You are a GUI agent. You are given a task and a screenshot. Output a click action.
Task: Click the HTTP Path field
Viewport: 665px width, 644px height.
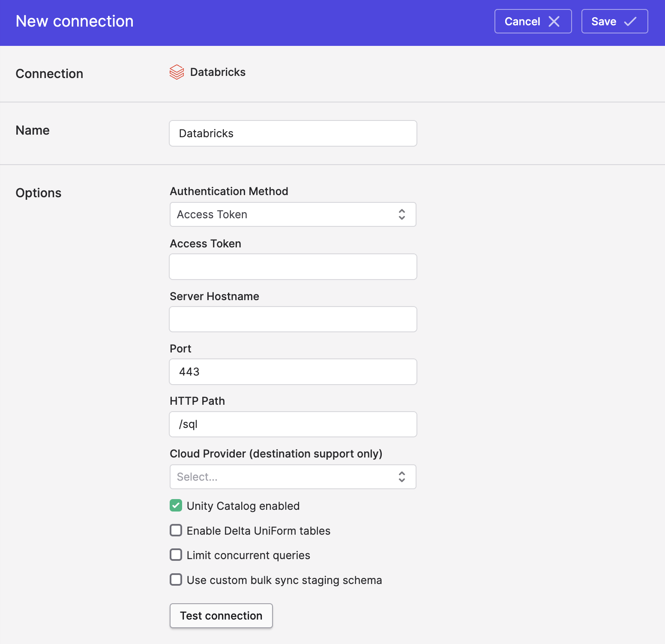293,424
